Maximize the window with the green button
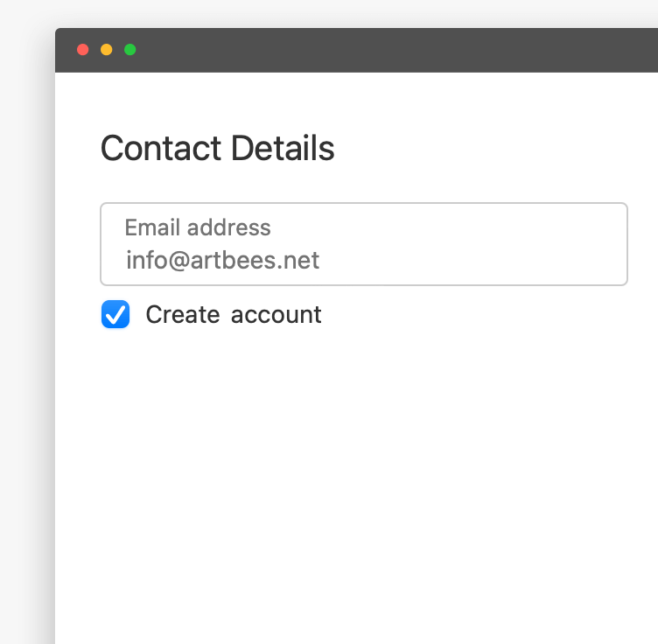The width and height of the screenshot is (658, 644). click(x=130, y=50)
